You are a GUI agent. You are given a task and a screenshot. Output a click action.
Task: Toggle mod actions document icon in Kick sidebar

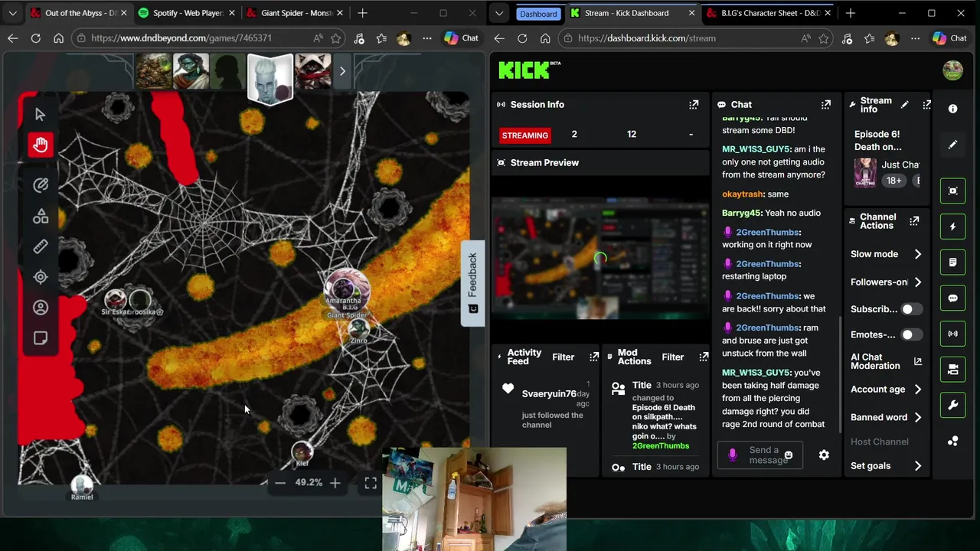pos(952,262)
